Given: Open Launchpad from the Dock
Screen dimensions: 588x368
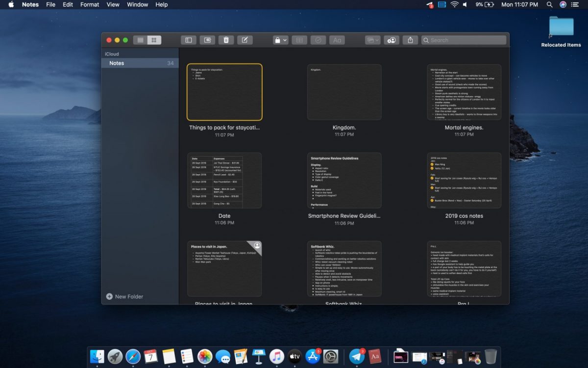Looking at the screenshot, I should [x=115, y=356].
